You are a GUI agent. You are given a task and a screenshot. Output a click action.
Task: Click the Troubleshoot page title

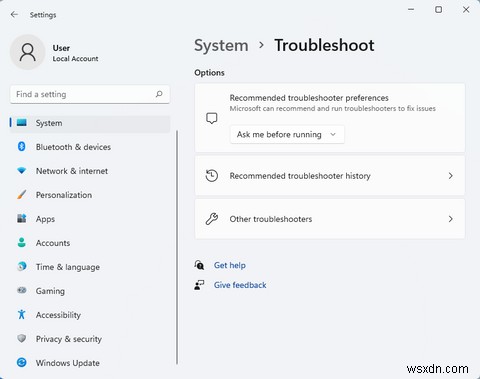tap(324, 45)
